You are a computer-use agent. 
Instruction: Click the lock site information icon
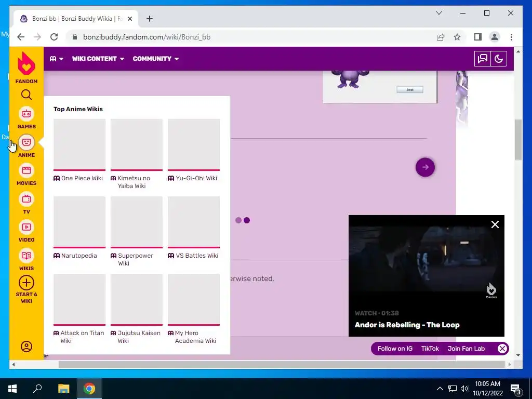click(75, 37)
